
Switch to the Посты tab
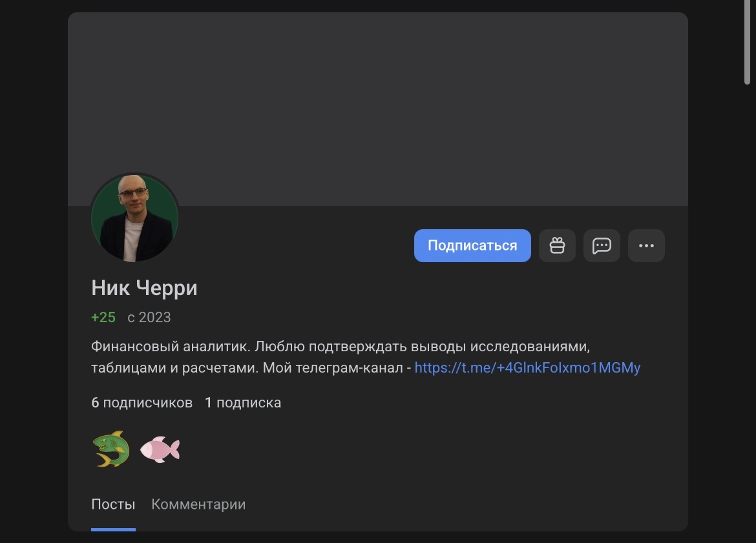113,504
